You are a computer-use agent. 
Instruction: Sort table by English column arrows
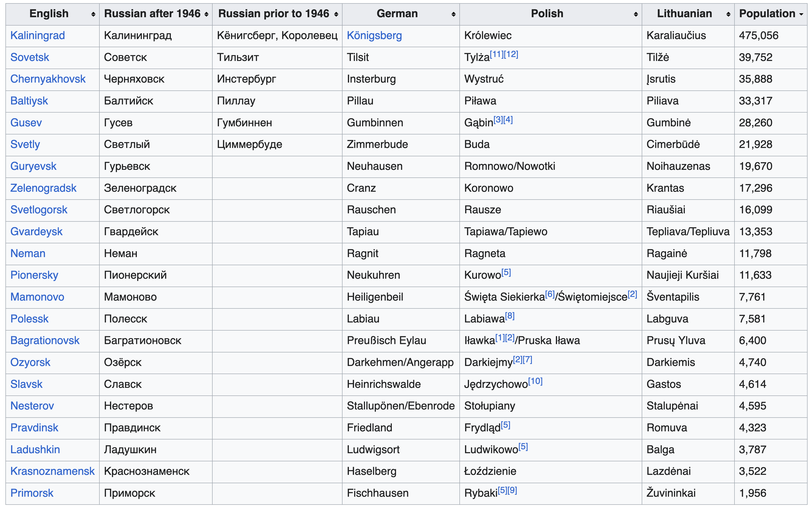pyautogui.click(x=93, y=14)
